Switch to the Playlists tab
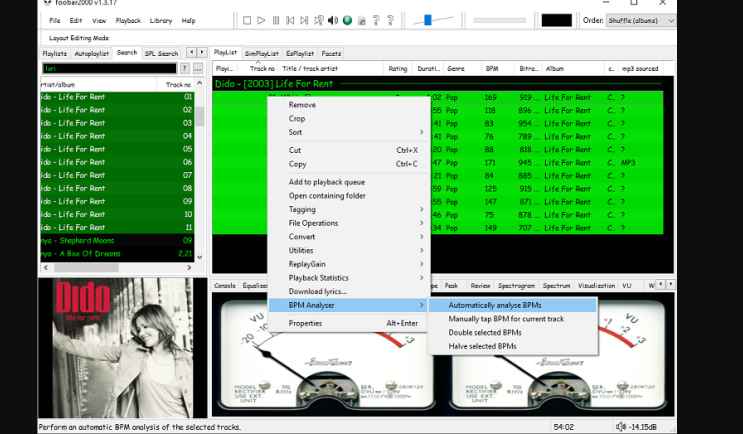Screen dimensions: 743x434 coord(54,54)
